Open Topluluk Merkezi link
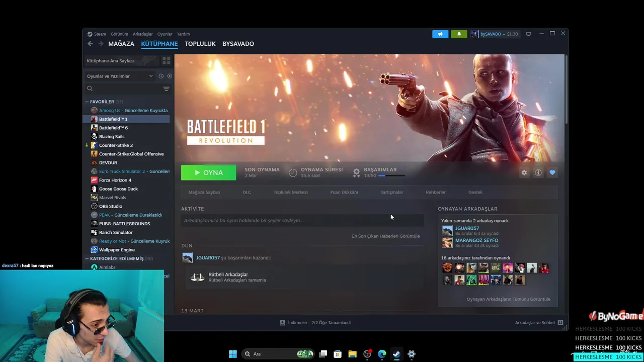 (x=290, y=192)
